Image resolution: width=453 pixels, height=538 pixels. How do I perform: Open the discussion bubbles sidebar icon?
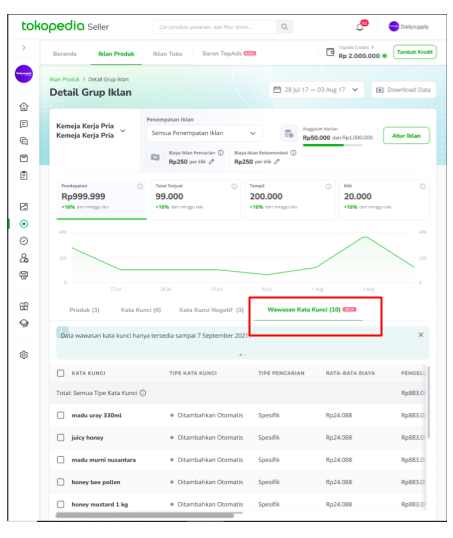point(24,141)
